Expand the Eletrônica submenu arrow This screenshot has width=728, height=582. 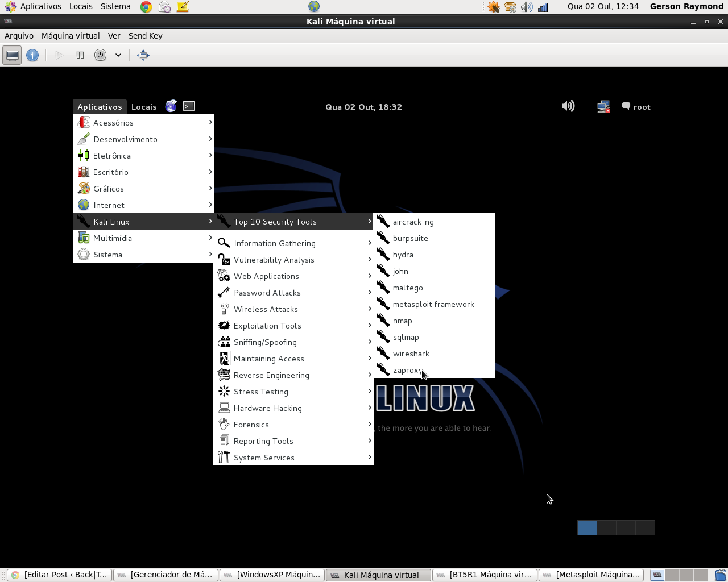coord(210,155)
